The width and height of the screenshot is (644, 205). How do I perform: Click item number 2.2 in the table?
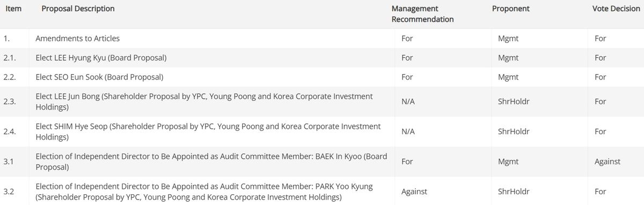click(10, 77)
